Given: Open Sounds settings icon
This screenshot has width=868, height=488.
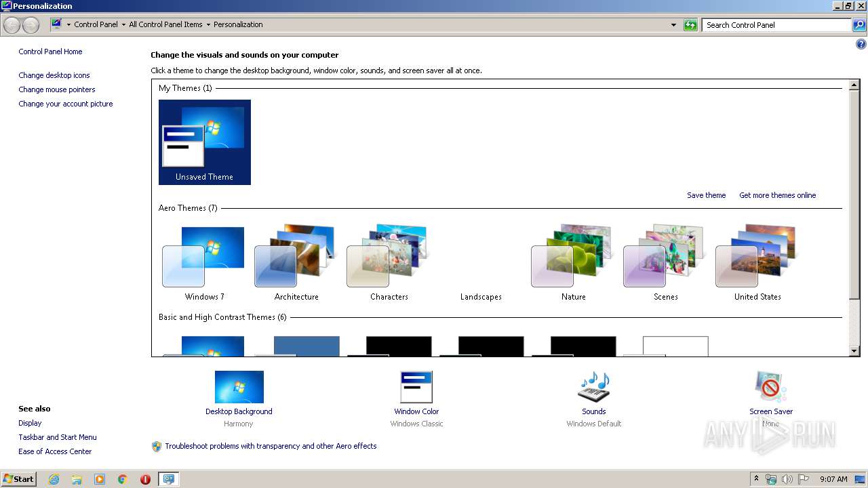Looking at the screenshot, I should (x=593, y=387).
